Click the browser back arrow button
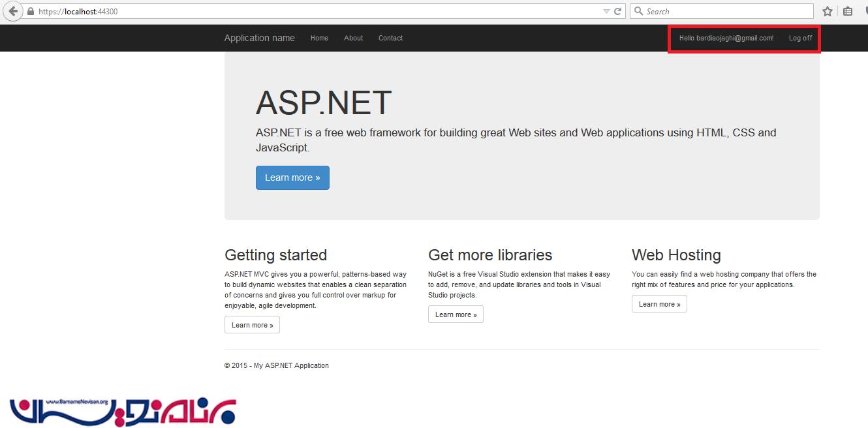 pyautogui.click(x=13, y=11)
